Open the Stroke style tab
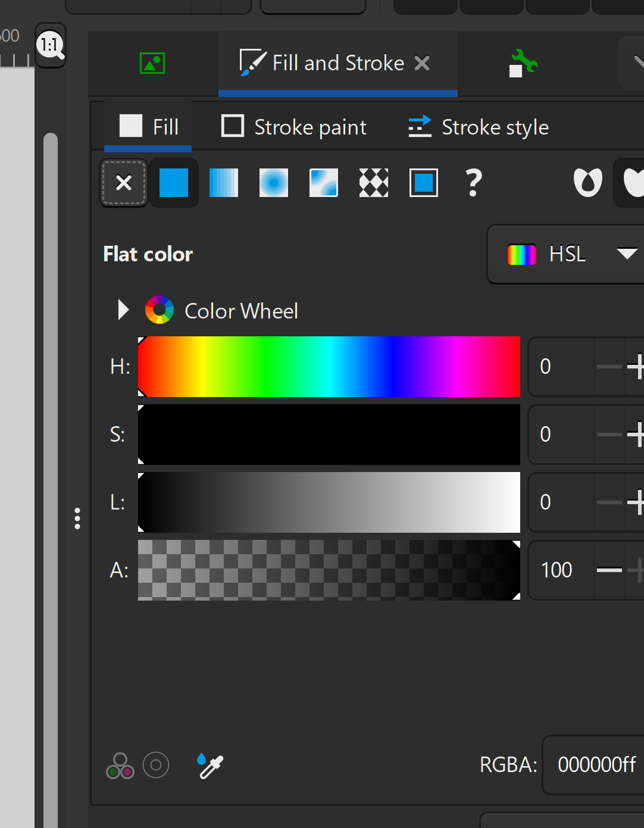The width and height of the screenshot is (644, 828). [x=478, y=126]
